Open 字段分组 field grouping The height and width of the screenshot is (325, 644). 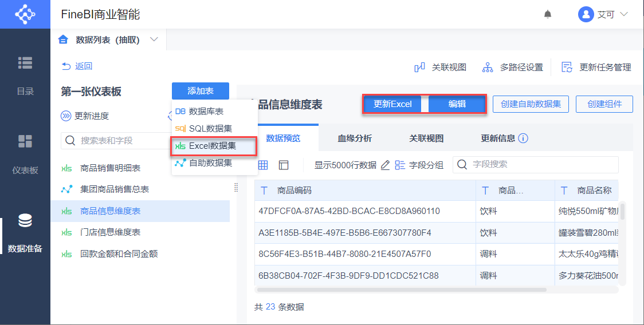tap(419, 165)
